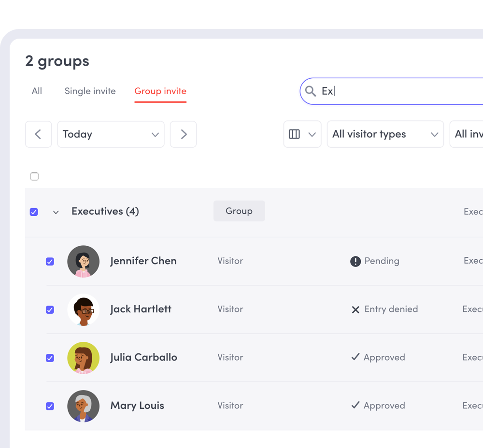Switch to the All tab
Viewport: 483px width, 448px height.
pyautogui.click(x=37, y=91)
